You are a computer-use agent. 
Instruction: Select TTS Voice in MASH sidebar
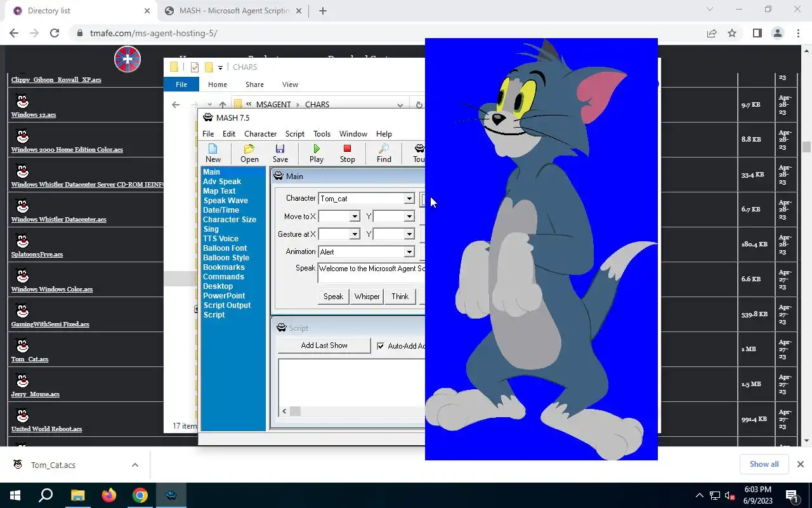(x=221, y=239)
